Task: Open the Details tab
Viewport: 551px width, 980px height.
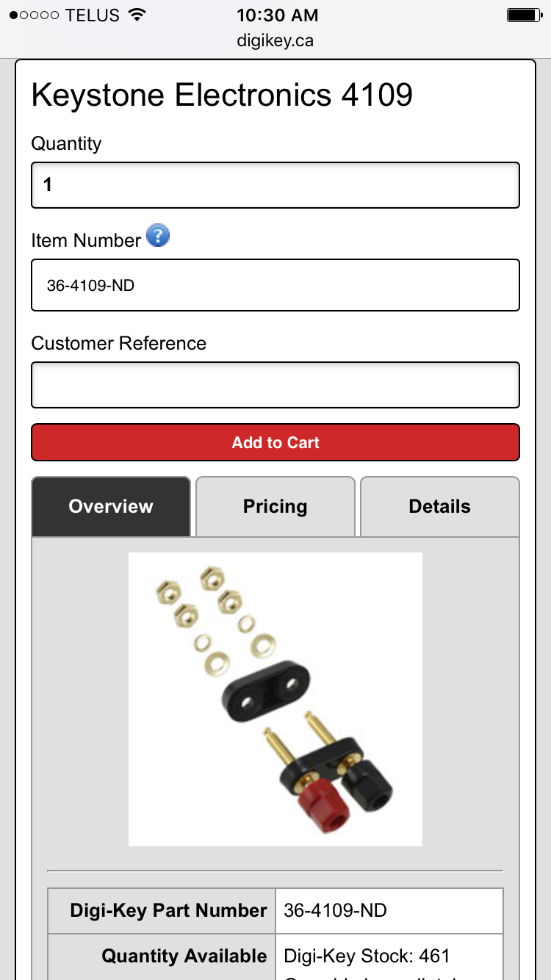Action: coord(439,506)
